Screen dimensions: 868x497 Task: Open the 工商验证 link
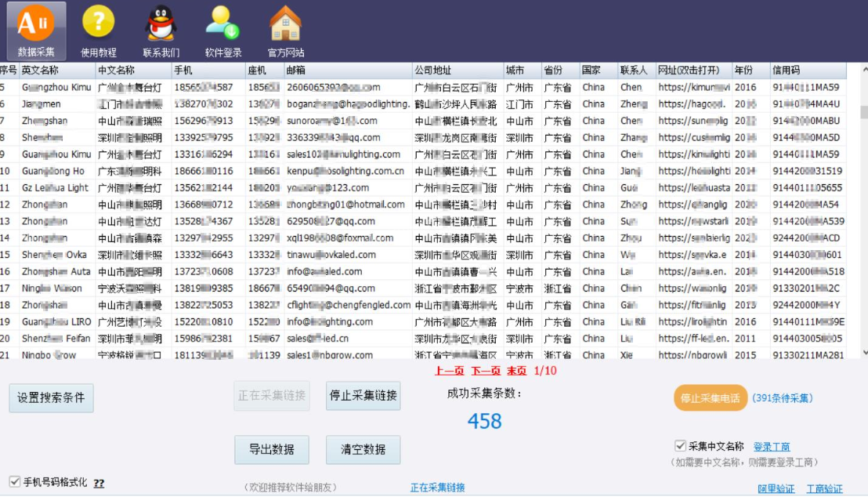click(x=824, y=488)
